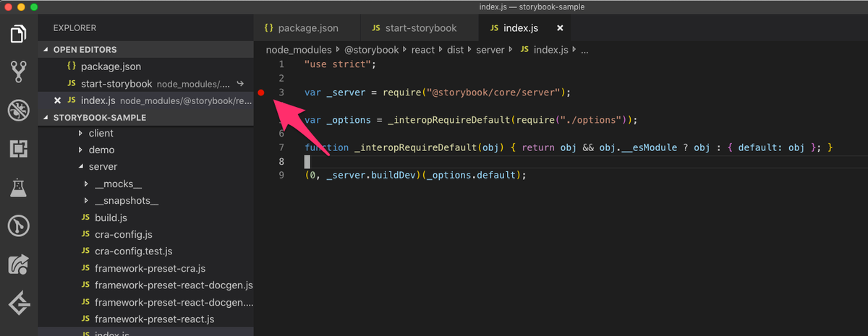Screen dimensions: 868x336
Task: Open framework-preset-react.js file
Action: click(x=154, y=319)
